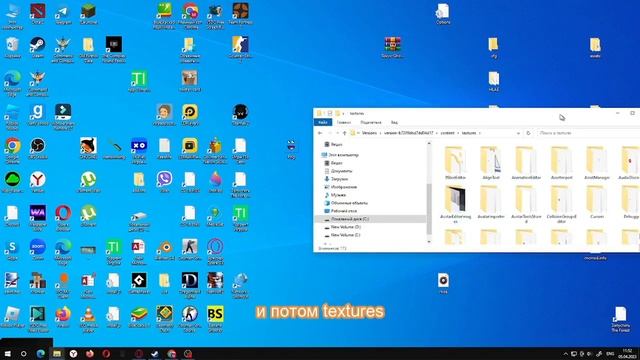
Task: Open Музыка in the navigation pane
Action: [x=335, y=195]
